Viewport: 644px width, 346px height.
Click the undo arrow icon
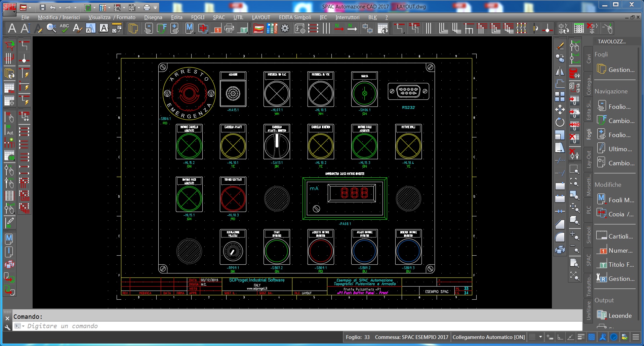(53, 7)
